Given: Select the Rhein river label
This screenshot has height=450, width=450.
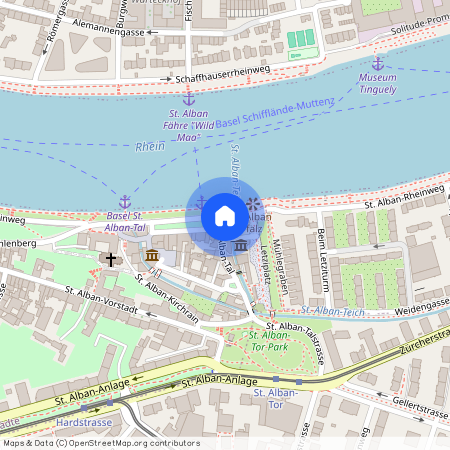Looking at the screenshot, I should [150, 146].
